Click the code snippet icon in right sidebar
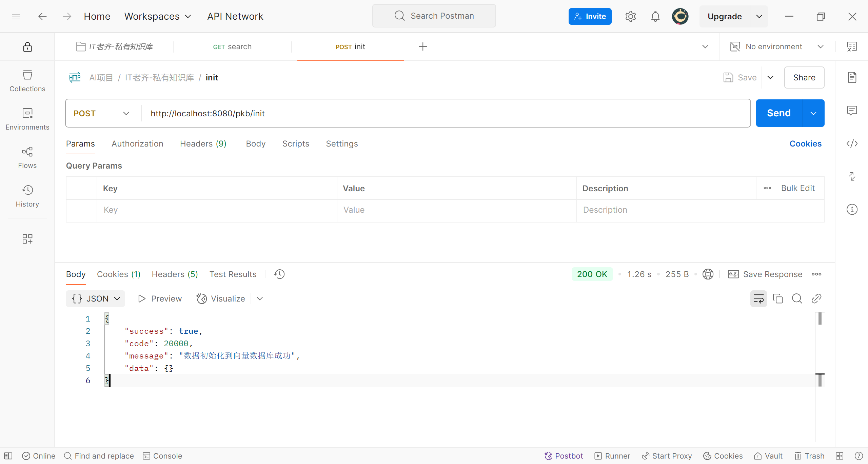868x464 pixels. click(x=852, y=143)
